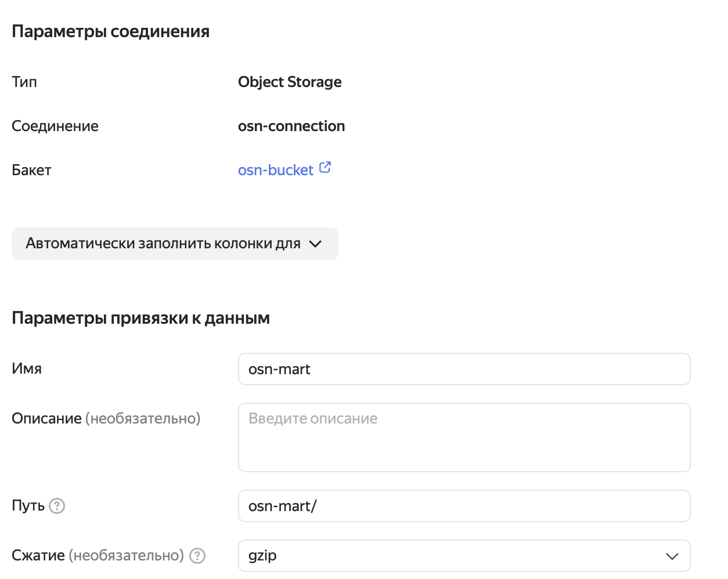The image size is (728, 579).
Task: Click the Бакет row label
Action: [31, 170]
